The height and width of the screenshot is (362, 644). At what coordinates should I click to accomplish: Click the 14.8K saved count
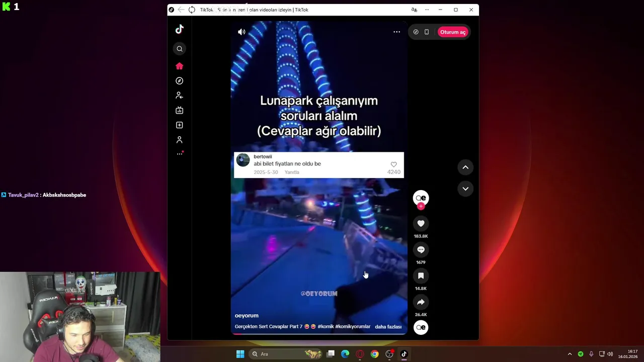(x=421, y=289)
